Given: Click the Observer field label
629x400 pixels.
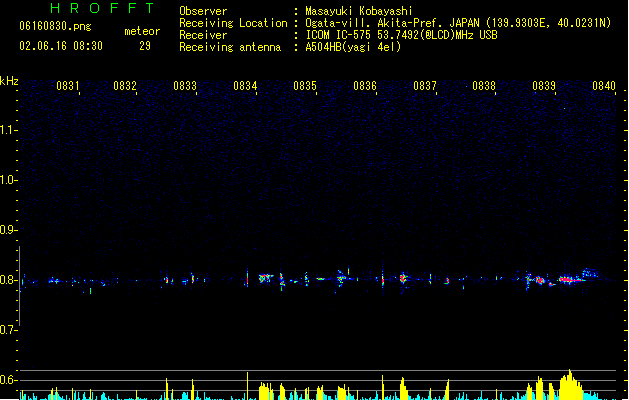Looking at the screenshot, I should 203,11.
